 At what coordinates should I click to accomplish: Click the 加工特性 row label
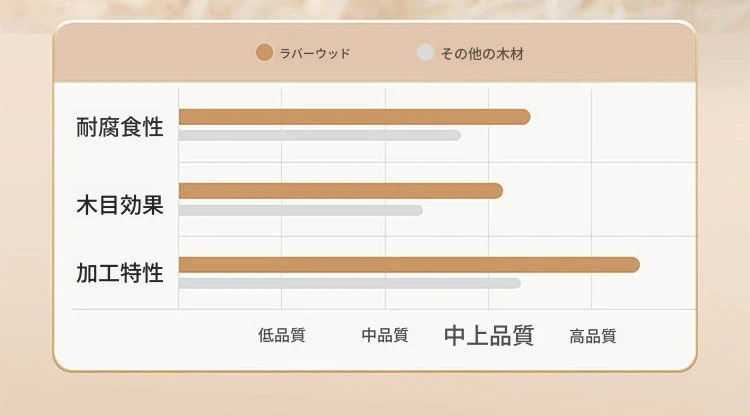pyautogui.click(x=120, y=273)
